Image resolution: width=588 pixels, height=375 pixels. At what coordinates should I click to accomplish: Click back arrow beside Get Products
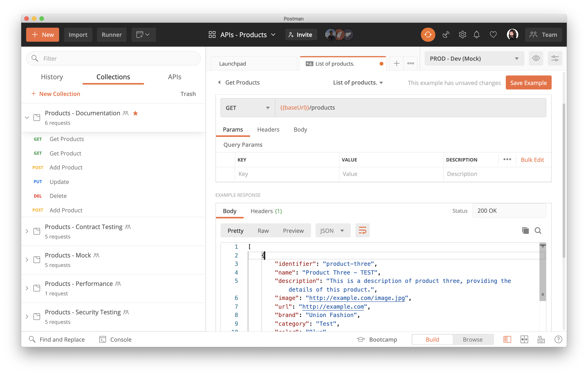pos(219,82)
